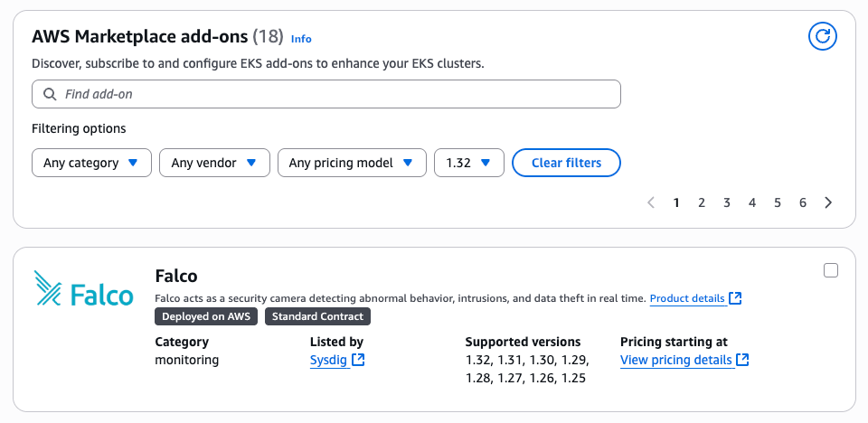Click the Falco logo
This screenshot has height=423, width=868.
(83, 288)
